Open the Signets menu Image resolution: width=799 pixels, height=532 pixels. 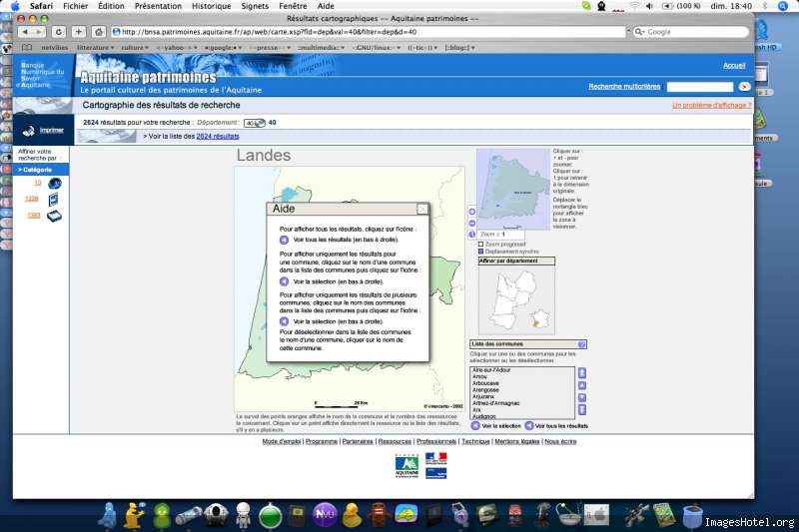coord(255,6)
